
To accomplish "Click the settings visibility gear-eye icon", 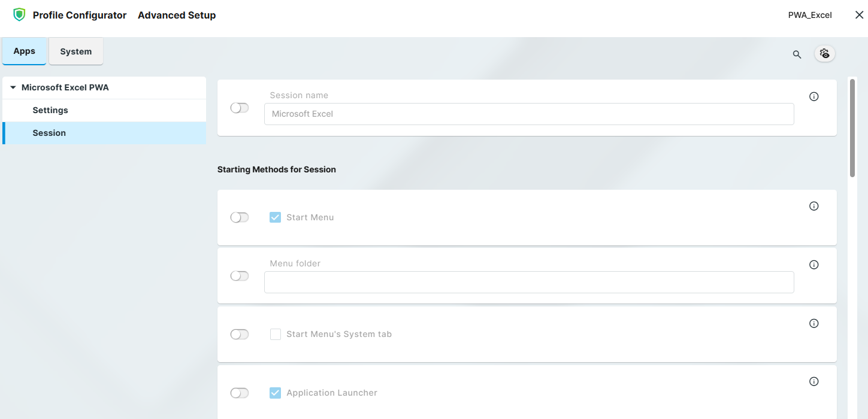I will pos(825,54).
